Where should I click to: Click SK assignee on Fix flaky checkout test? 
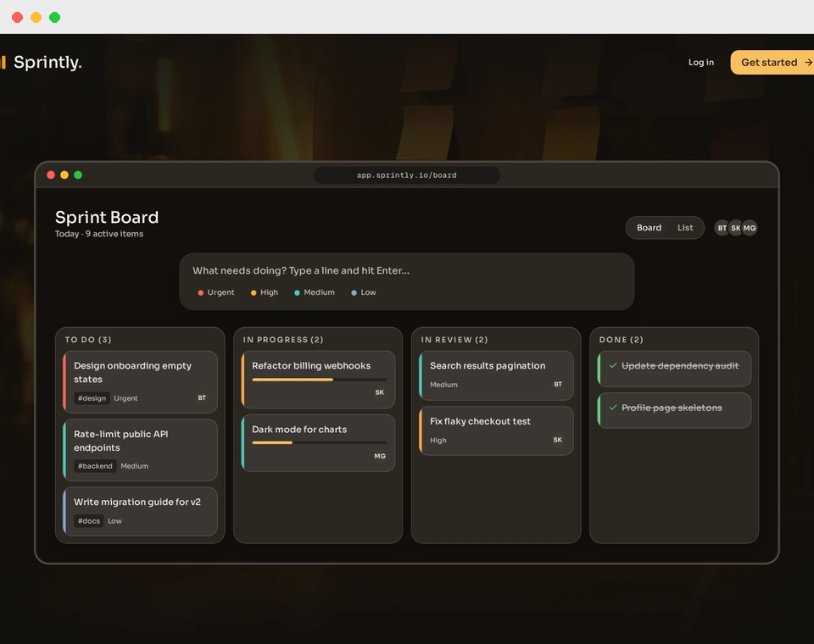(558, 440)
